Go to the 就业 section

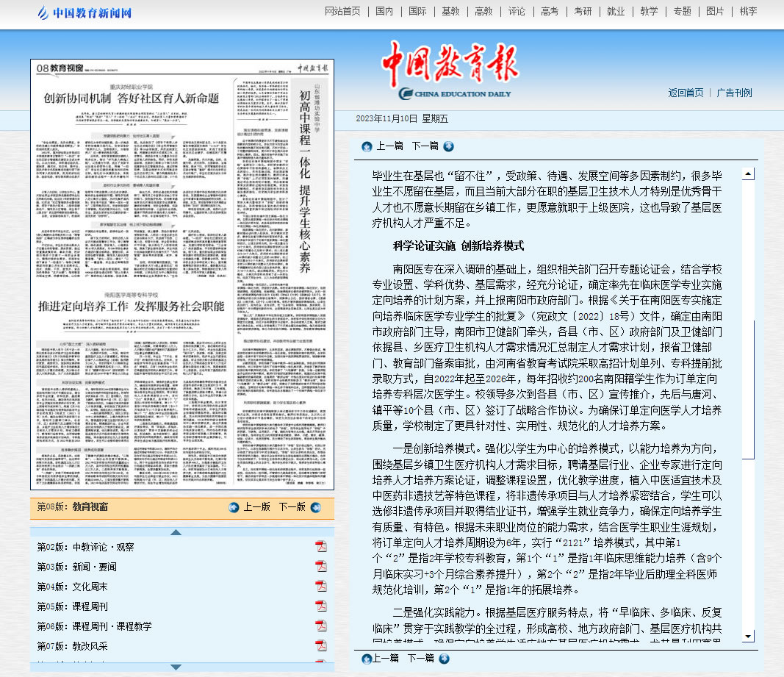tap(616, 12)
